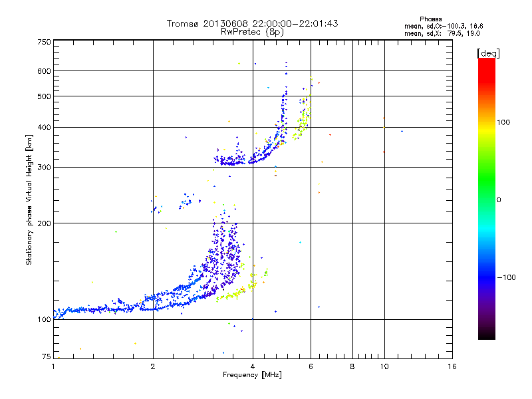
Task: Click the colorbar tick label '0'
Action: [x=498, y=200]
